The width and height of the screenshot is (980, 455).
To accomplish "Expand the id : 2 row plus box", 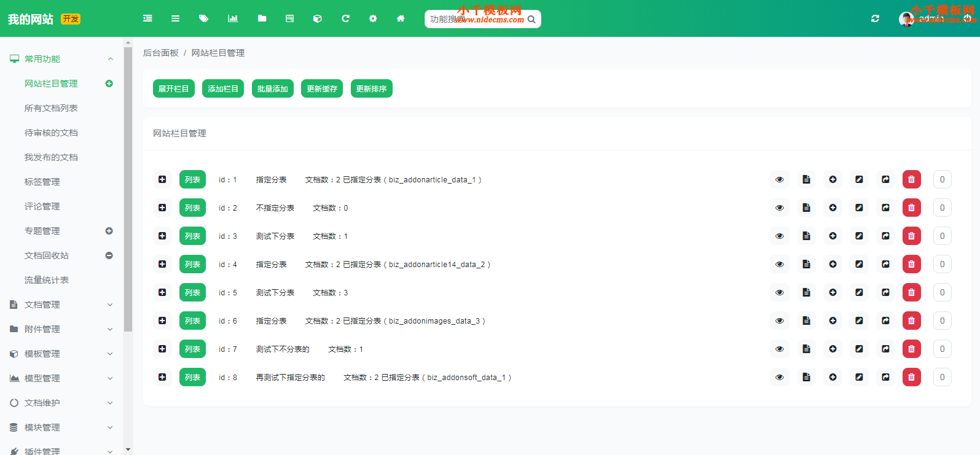I will [162, 208].
